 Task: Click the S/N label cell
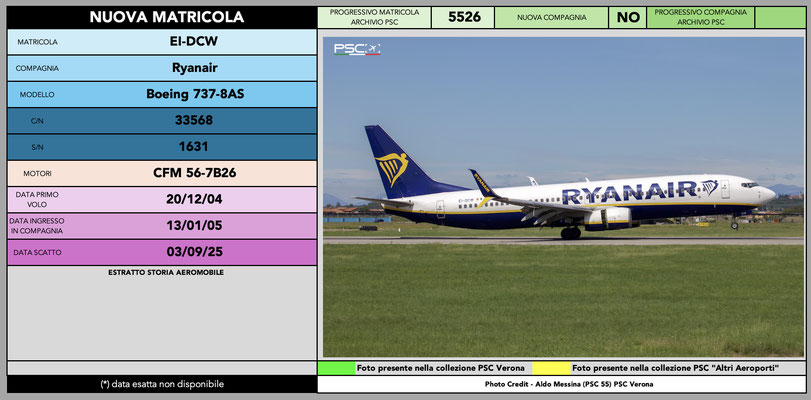click(x=37, y=147)
